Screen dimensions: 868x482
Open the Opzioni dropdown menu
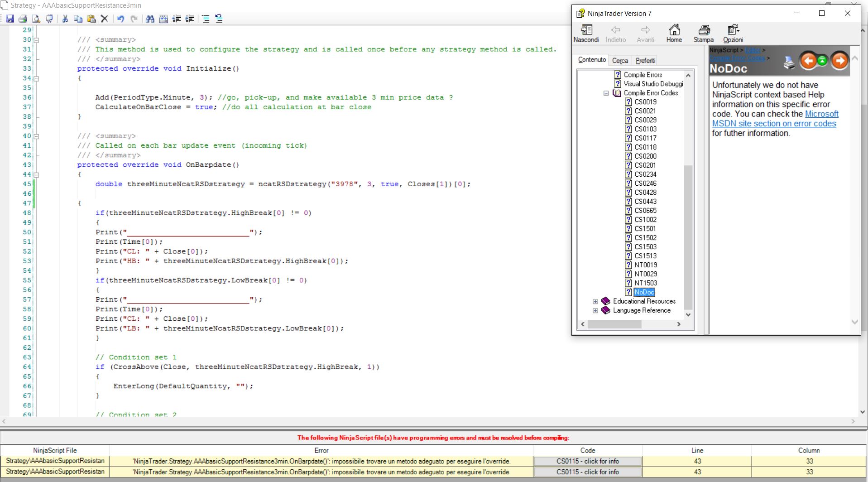pyautogui.click(x=733, y=34)
